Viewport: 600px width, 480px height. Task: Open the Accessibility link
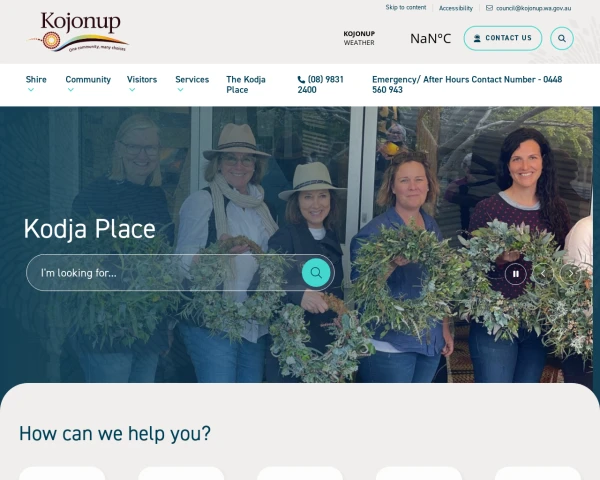(x=456, y=8)
